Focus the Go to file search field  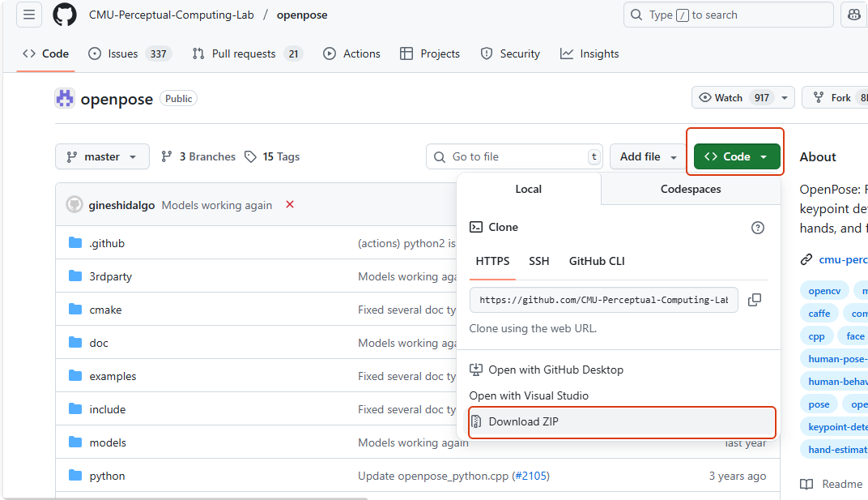(514, 157)
